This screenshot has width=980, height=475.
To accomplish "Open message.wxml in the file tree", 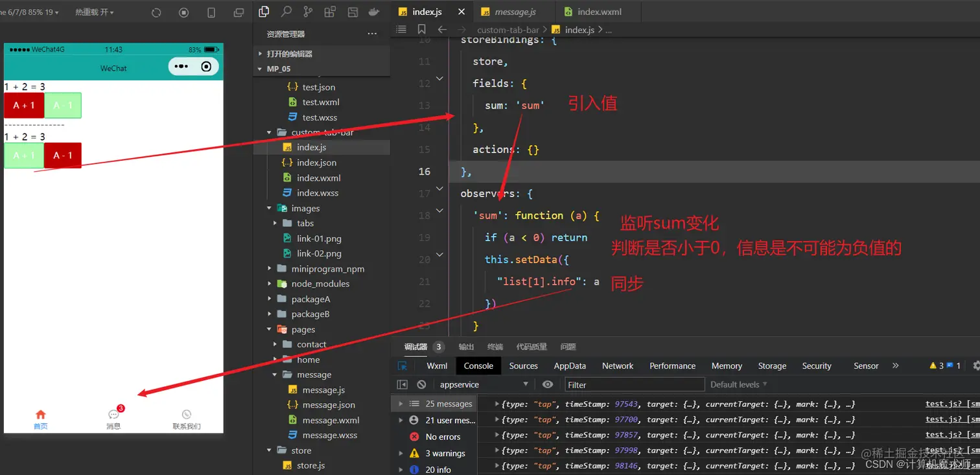I will pyautogui.click(x=331, y=420).
